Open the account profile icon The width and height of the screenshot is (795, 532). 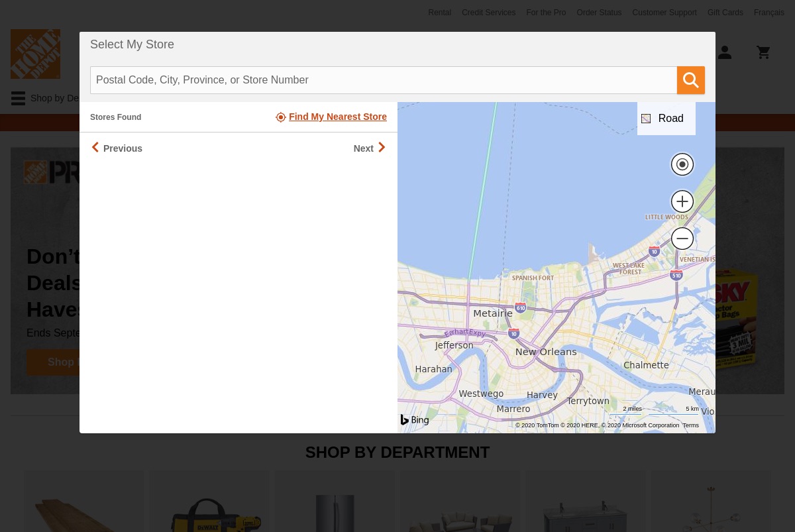[x=725, y=52]
